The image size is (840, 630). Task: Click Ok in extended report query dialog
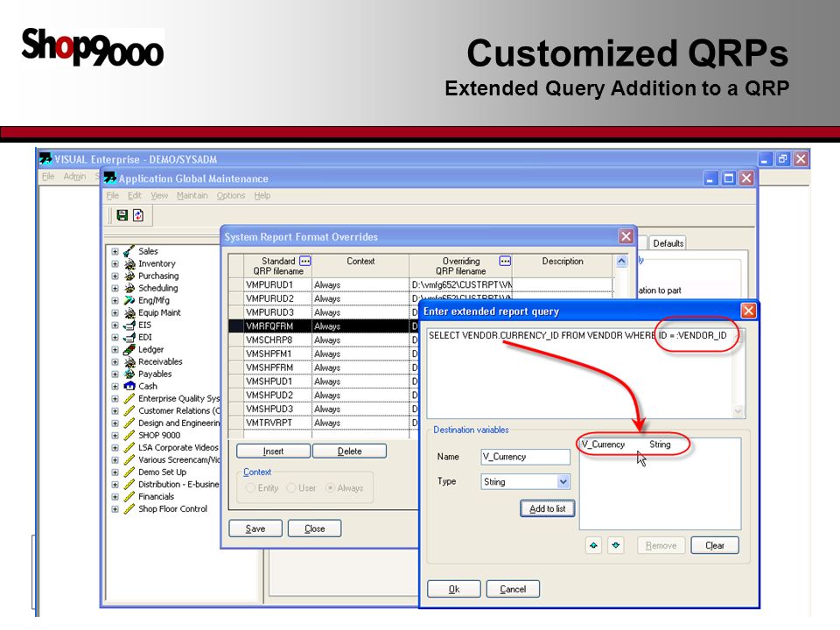pyautogui.click(x=454, y=589)
